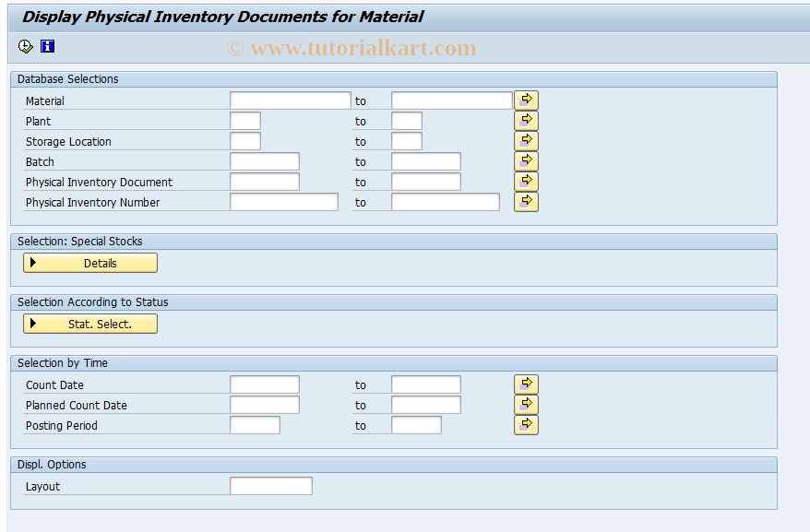Click the Execute icon in the toolbar

[x=27, y=46]
